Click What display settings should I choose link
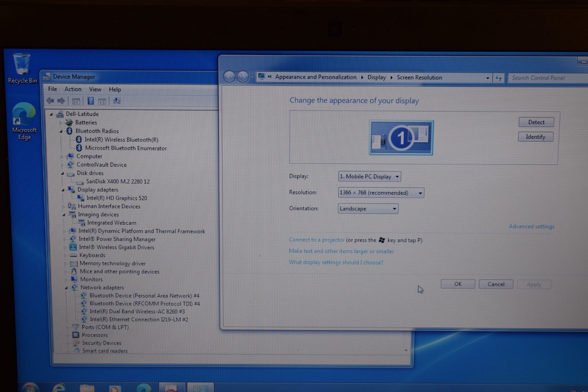 tap(336, 262)
